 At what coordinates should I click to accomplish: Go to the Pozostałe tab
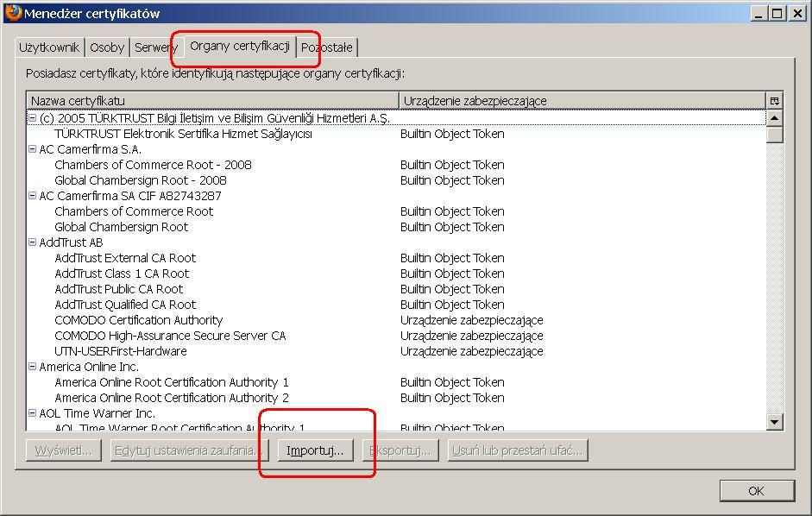326,47
